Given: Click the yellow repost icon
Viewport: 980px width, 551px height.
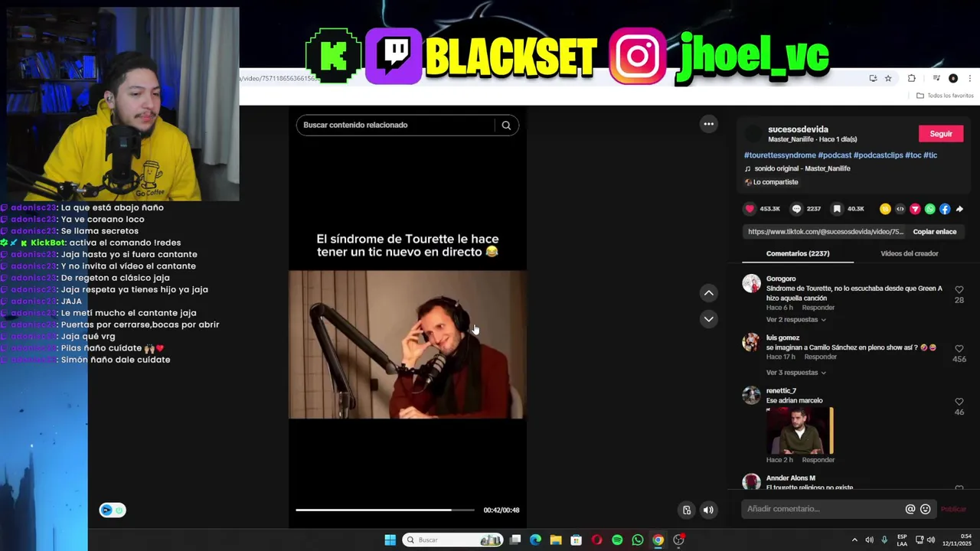Looking at the screenshot, I should [x=885, y=209].
